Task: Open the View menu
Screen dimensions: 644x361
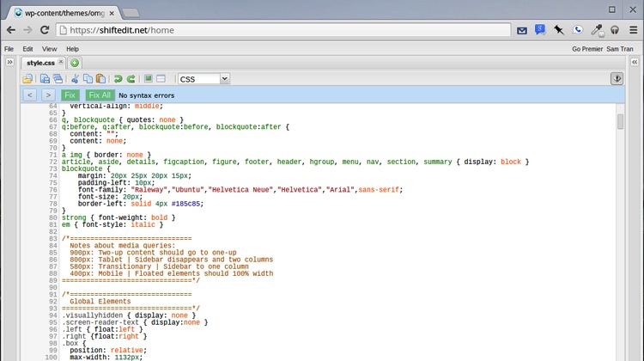Action: (x=49, y=49)
